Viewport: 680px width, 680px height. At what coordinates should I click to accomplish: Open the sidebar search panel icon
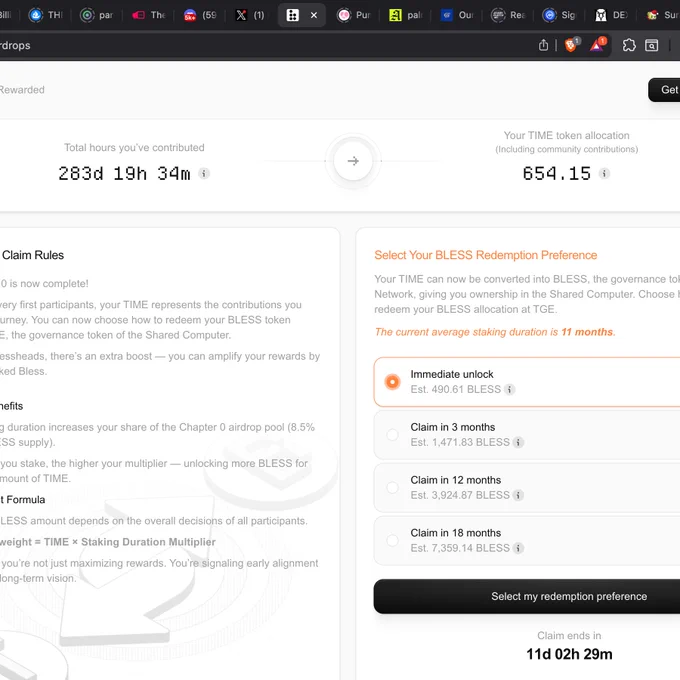651,45
